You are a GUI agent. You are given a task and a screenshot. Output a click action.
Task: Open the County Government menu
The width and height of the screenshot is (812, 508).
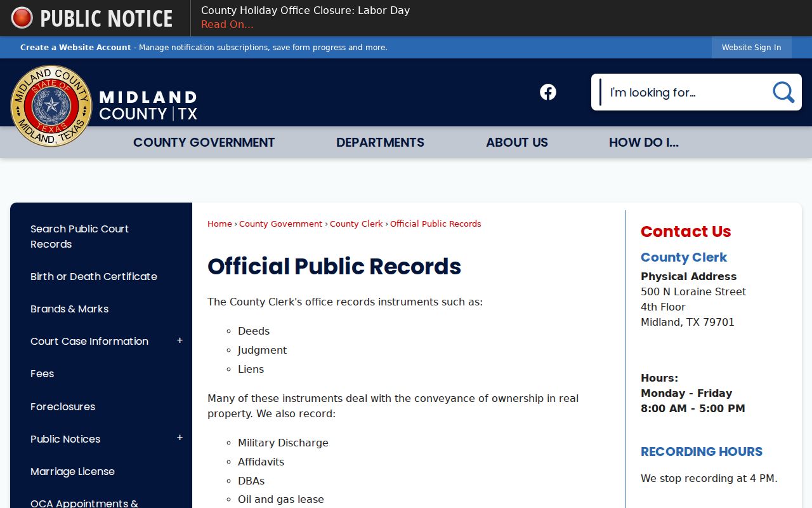[x=204, y=142]
